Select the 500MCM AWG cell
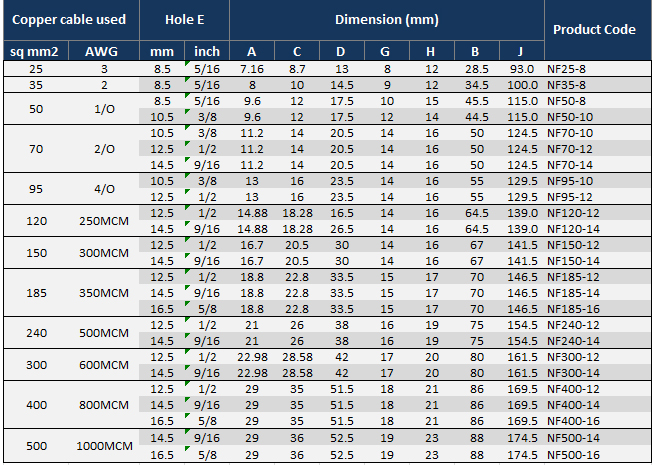 point(104,333)
